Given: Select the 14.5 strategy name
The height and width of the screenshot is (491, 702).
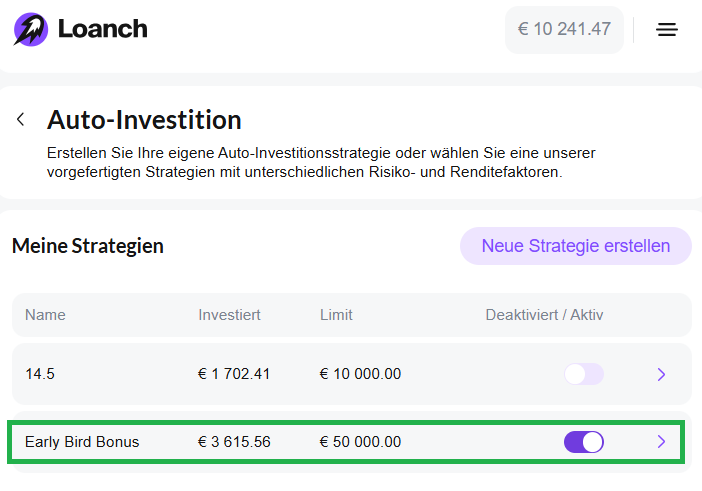Looking at the screenshot, I should click(x=40, y=374).
